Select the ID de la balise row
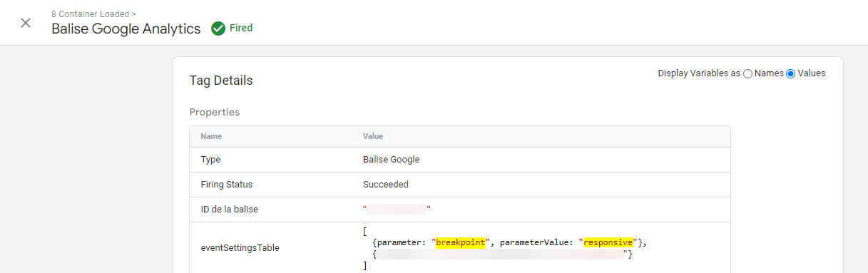Viewport: 868px width, 273px height. click(460, 210)
